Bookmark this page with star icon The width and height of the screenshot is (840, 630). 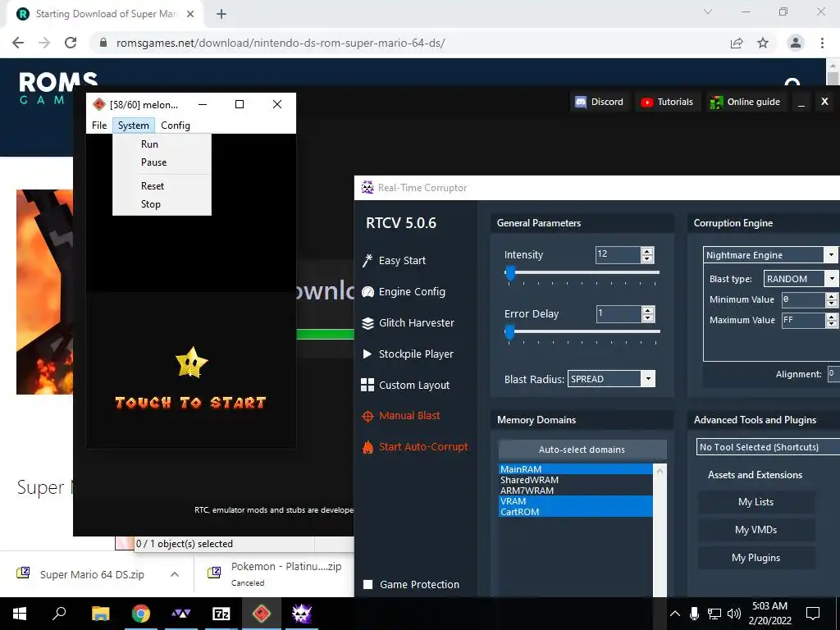pos(763,43)
